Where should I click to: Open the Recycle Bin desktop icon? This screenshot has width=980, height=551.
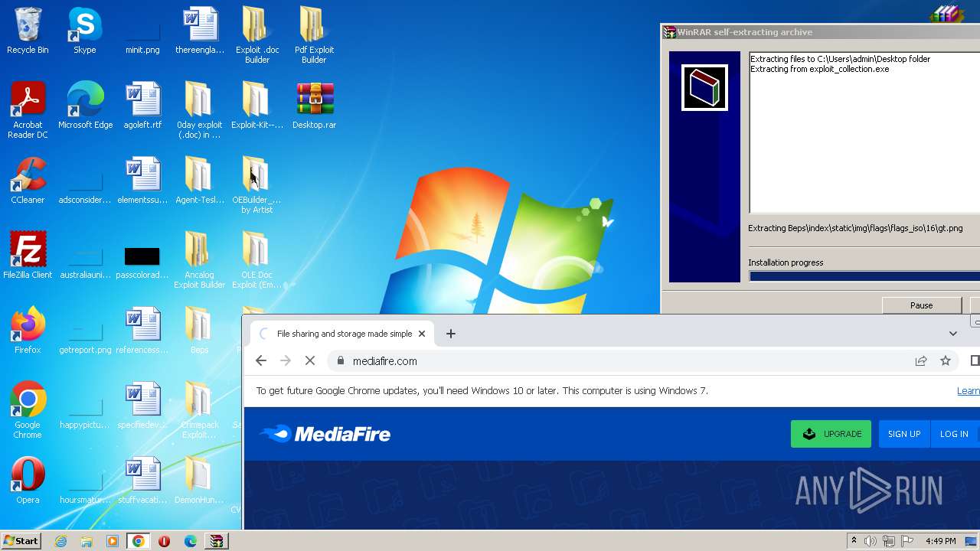pyautogui.click(x=28, y=31)
